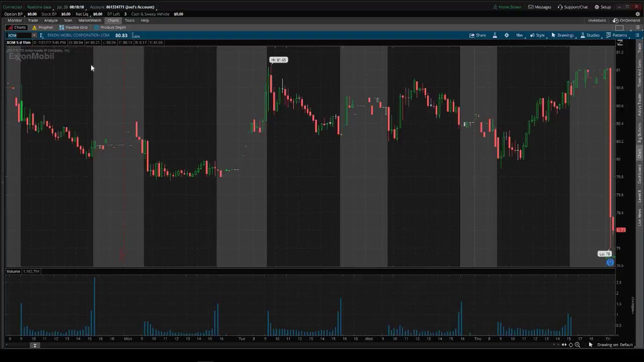Viewport: 644px width, 362px height.
Task: Click the pan left-right arrows icon below chart
Action: 565,344
